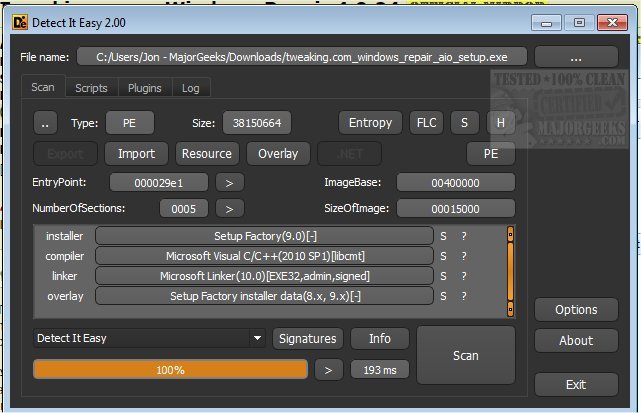The width and height of the screenshot is (641, 413).
Task: Click the 193 ms scan time button
Action: pyautogui.click(x=380, y=370)
